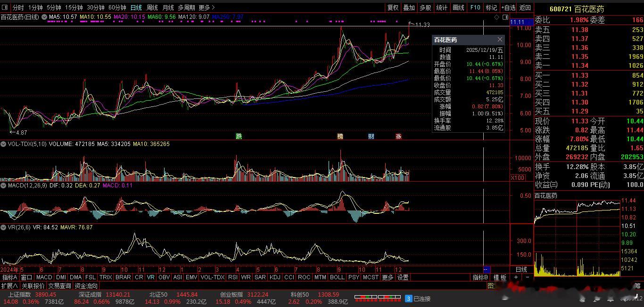The width and height of the screenshot is (644, 307).
Task: Open the 指标A tab
Action: tap(10, 277)
